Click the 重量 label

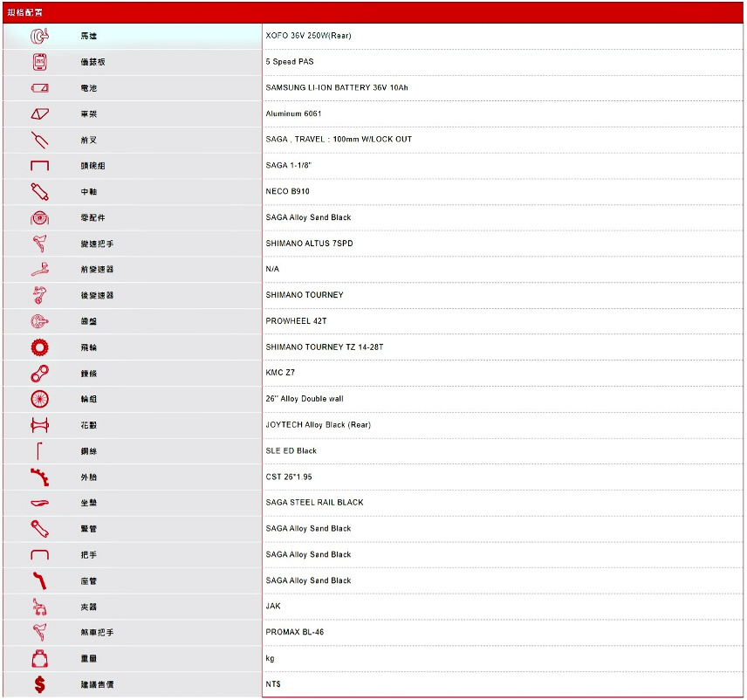(89, 659)
